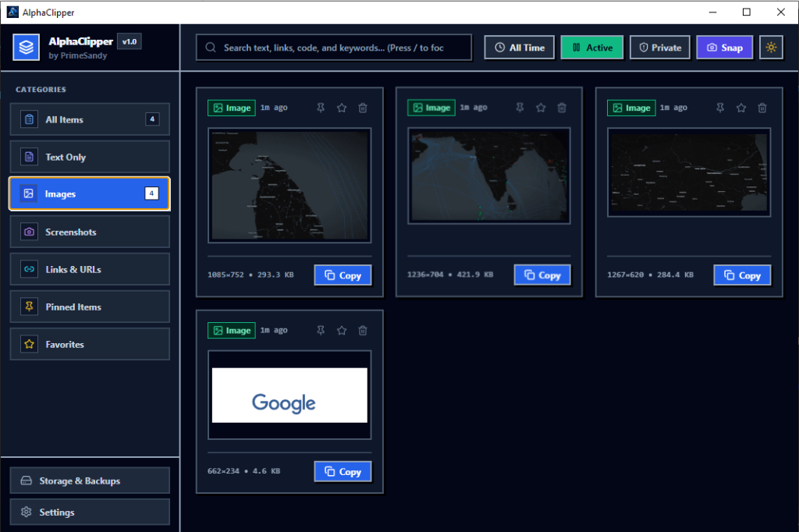Image resolution: width=799 pixels, height=532 pixels.
Task: Pin the 662×234 Google image clip
Action: pos(321,331)
